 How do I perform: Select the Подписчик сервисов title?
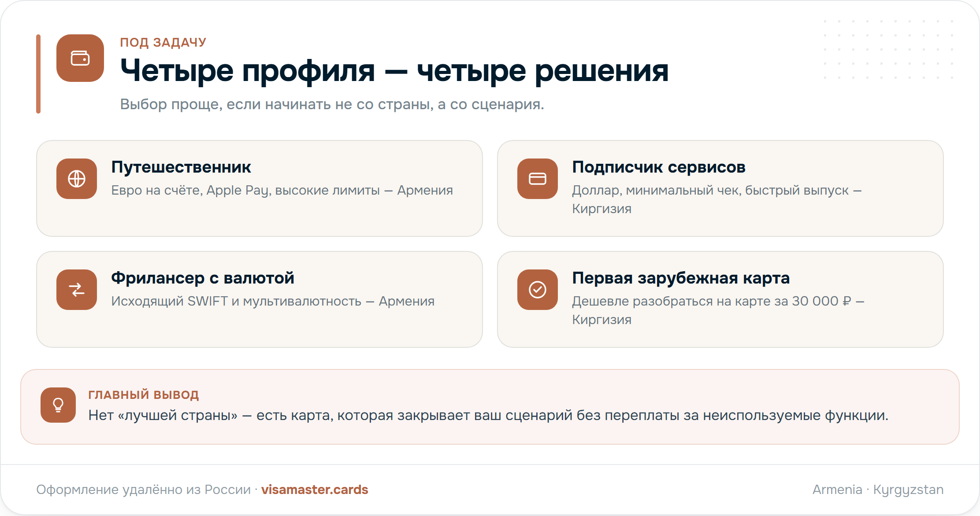[659, 167]
